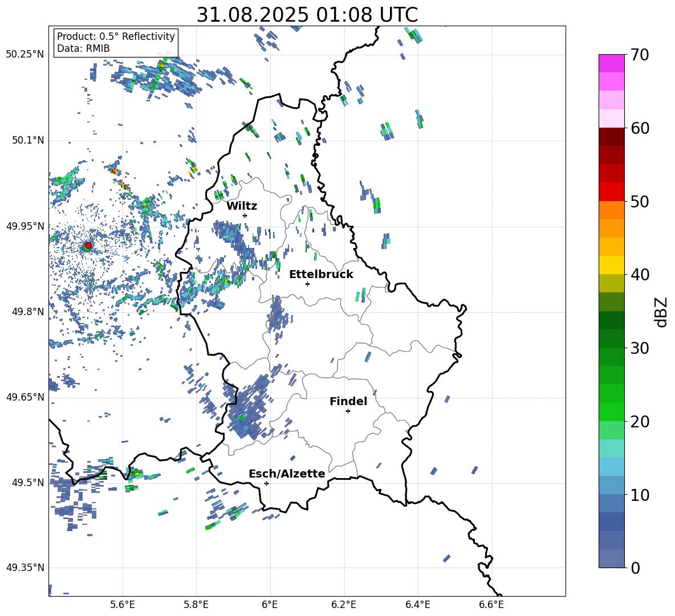The width and height of the screenshot is (675, 616).
Task: Pick the magenta segment at the colorbar top
Action: pyautogui.click(x=611, y=63)
